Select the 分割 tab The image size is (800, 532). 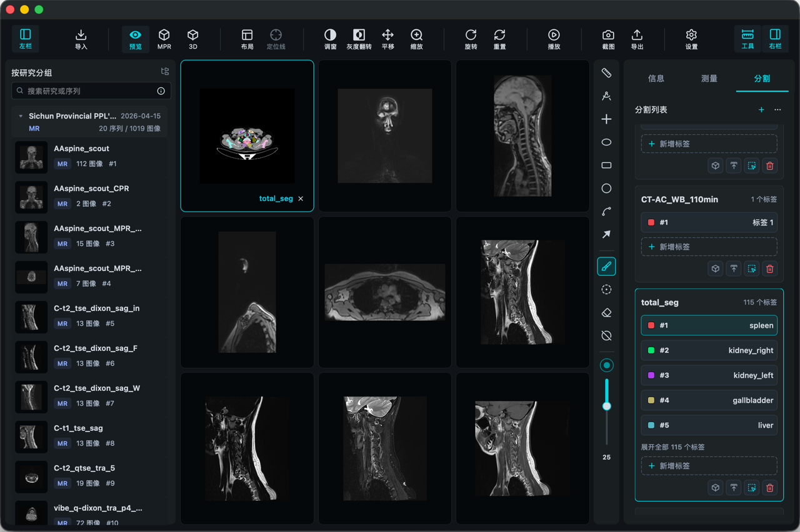(x=762, y=79)
